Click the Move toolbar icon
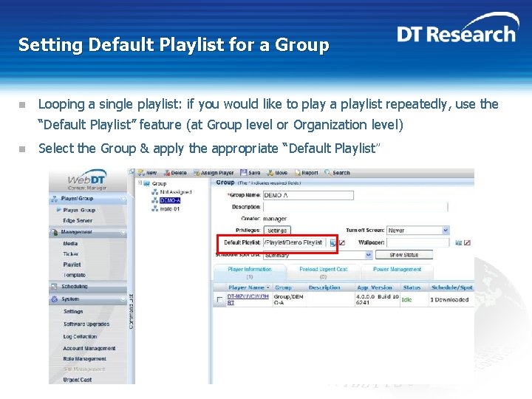The width and height of the screenshot is (532, 399). 270,173
